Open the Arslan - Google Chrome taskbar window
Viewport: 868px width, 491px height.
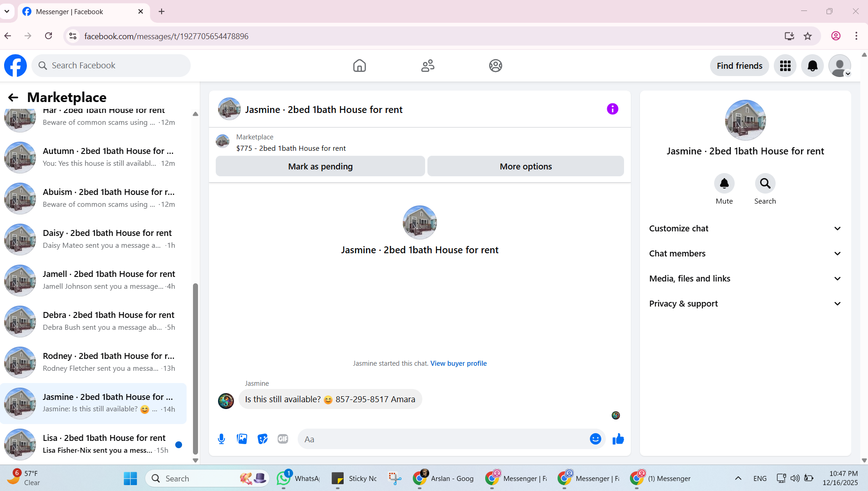tap(443, 478)
